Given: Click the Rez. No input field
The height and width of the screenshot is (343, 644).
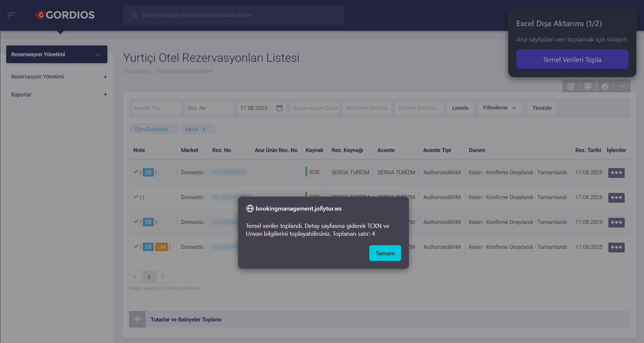Looking at the screenshot, I should point(209,108).
